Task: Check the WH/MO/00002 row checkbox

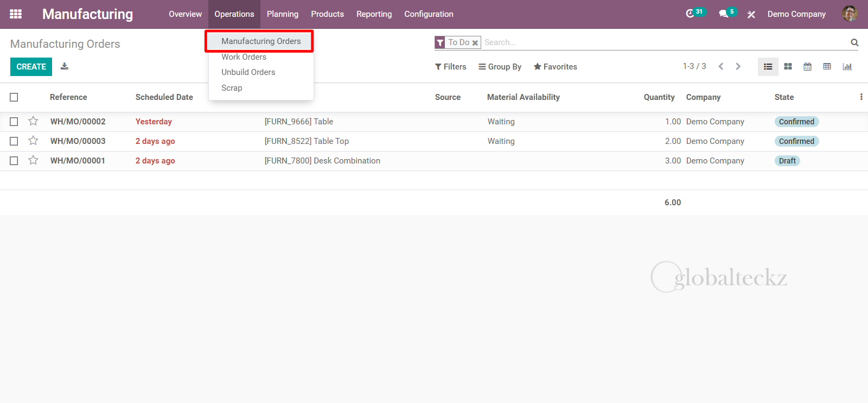Action: tap(14, 122)
